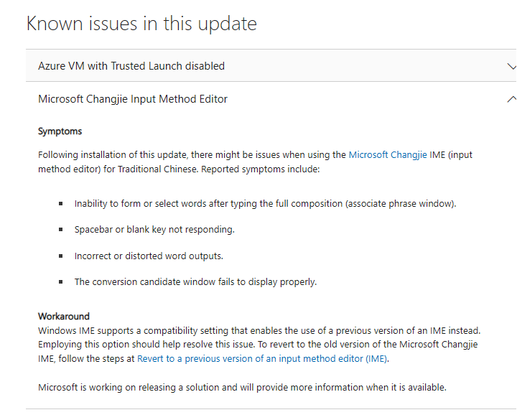Click the square bullet before 'Inability to form'
517x420 pixels.
point(60,204)
